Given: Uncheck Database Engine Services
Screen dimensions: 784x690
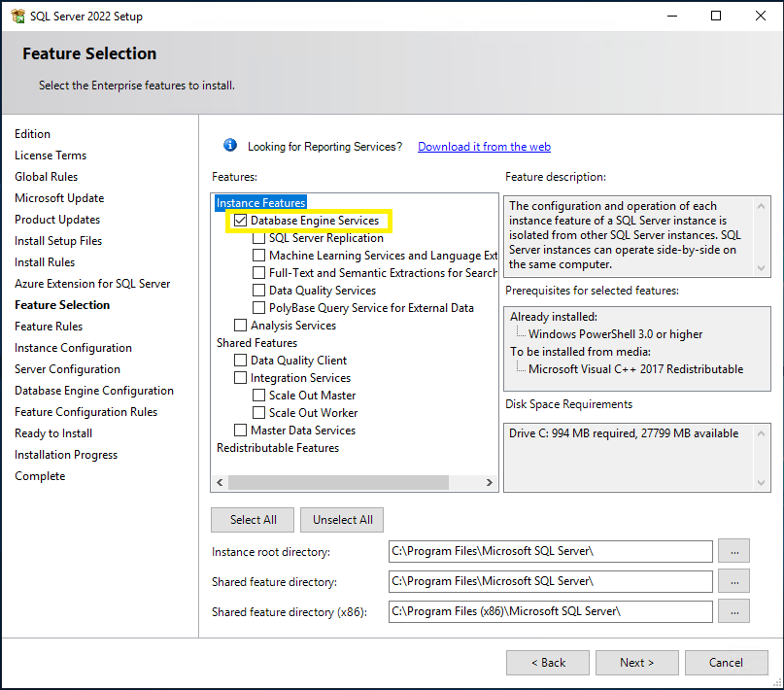Looking at the screenshot, I should [x=241, y=221].
